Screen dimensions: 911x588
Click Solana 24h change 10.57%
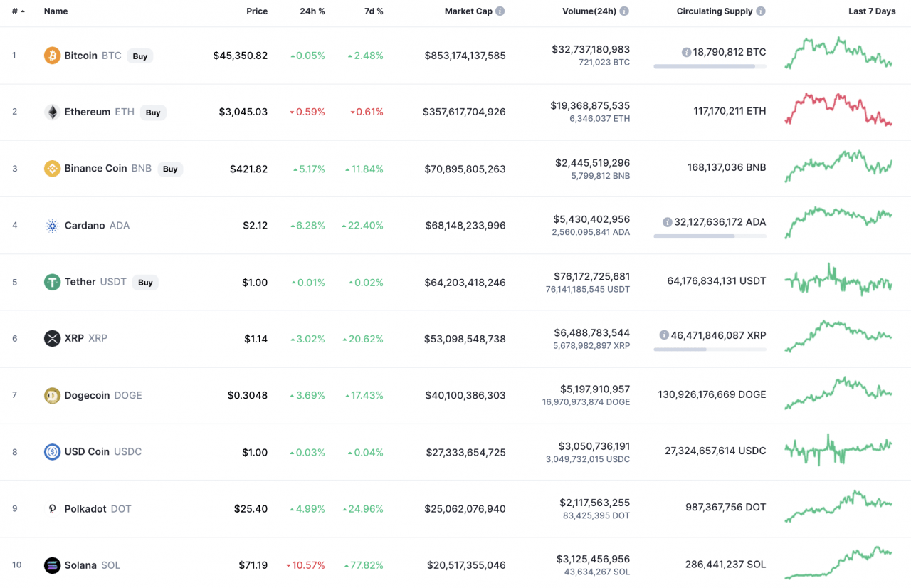point(305,565)
